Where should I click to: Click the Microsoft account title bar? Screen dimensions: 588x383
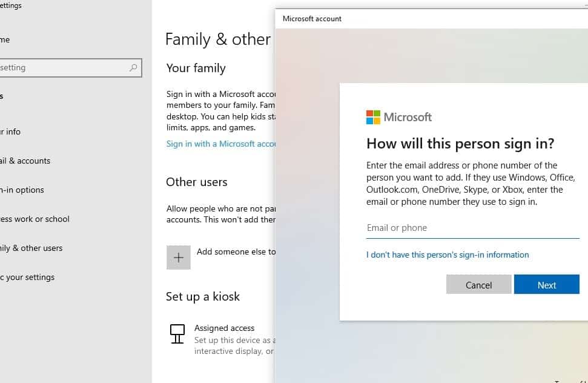pyautogui.click(x=424, y=19)
